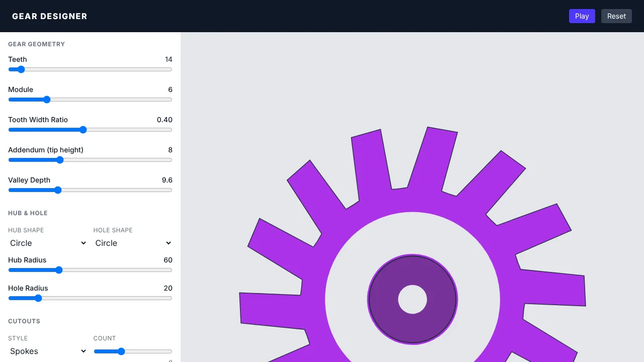Click the GEAR DESIGNER title
644x362 pixels.
tap(50, 16)
